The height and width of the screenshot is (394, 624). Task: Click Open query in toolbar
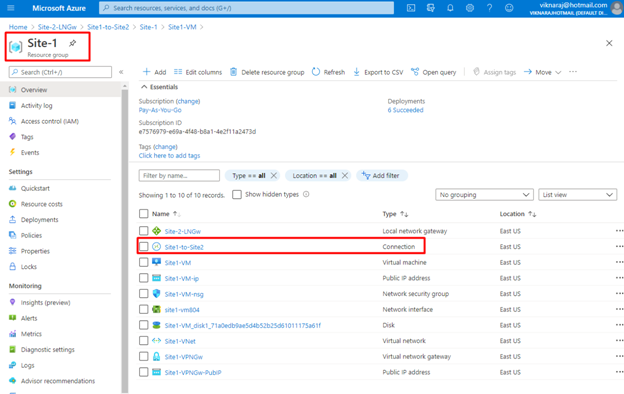click(x=433, y=72)
